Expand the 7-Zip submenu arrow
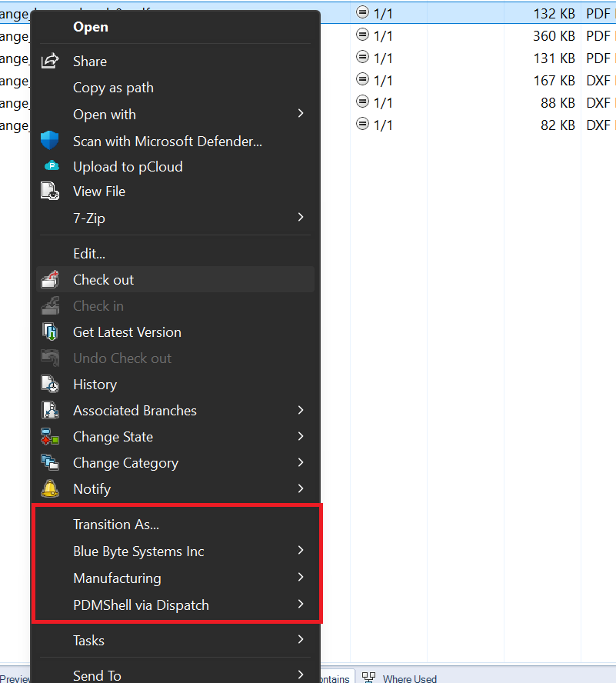The width and height of the screenshot is (616, 683). pyautogui.click(x=301, y=218)
